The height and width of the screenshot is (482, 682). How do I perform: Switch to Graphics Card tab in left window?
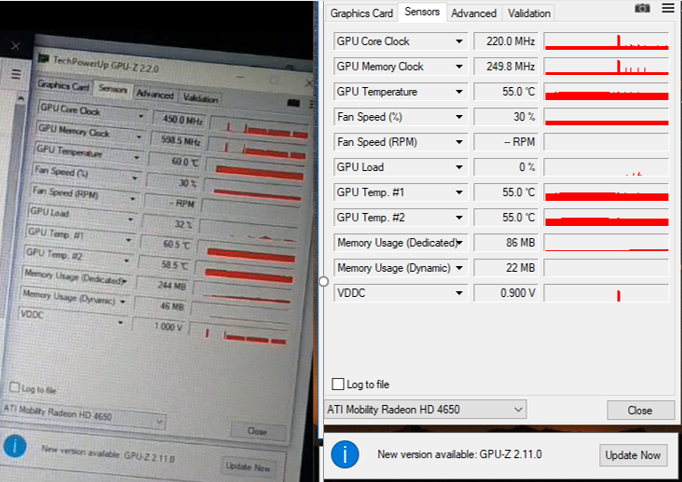tap(63, 85)
